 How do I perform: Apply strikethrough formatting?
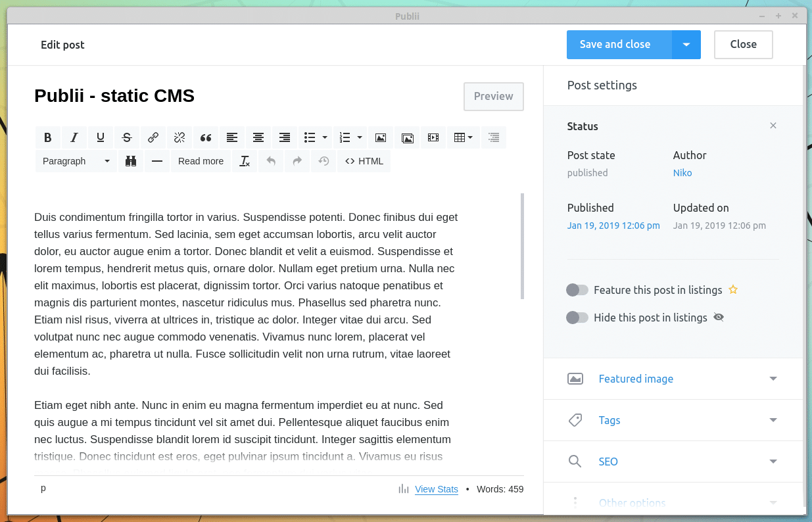(127, 137)
